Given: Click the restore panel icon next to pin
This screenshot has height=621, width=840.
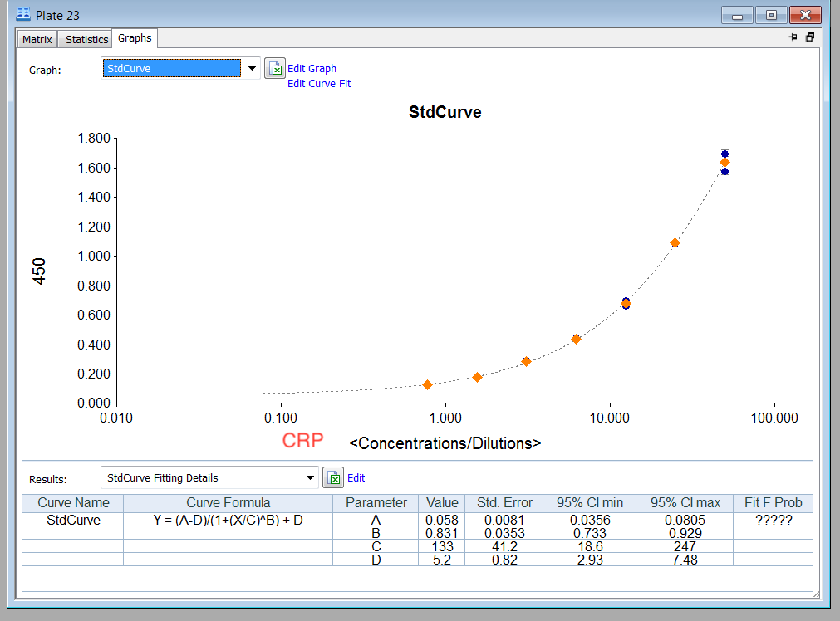Looking at the screenshot, I should pos(810,37).
